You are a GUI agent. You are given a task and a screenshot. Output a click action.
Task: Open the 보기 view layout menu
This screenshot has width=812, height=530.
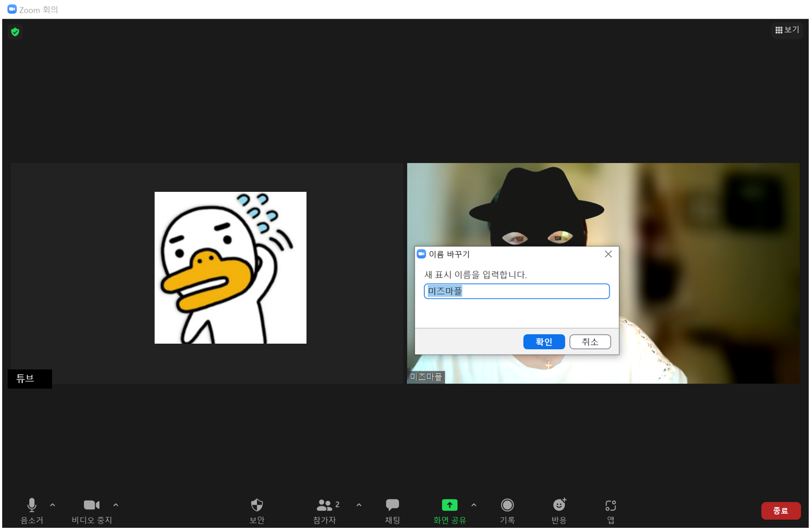tap(787, 30)
